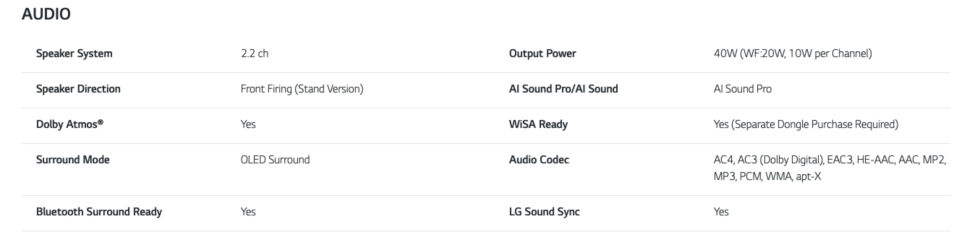Click the OLED Surround value
The image size is (980, 240).
pyautogui.click(x=275, y=160)
